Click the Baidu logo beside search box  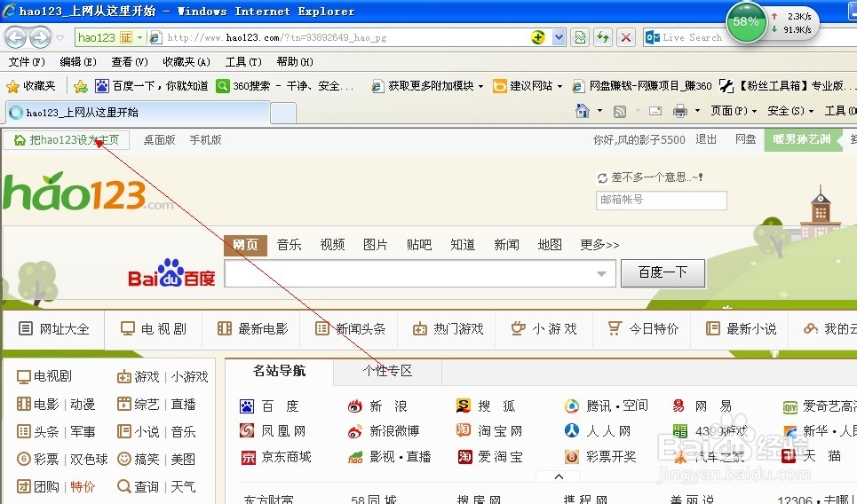[x=171, y=273]
